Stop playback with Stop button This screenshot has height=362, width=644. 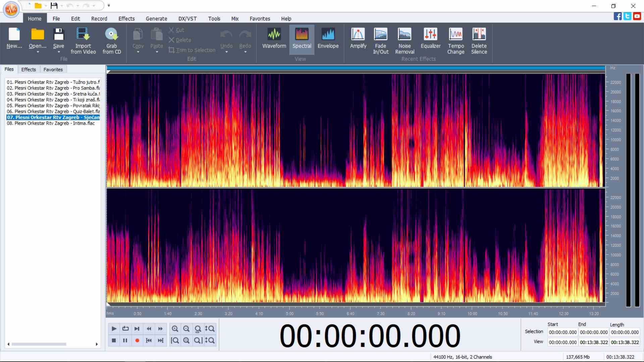pyautogui.click(x=114, y=341)
